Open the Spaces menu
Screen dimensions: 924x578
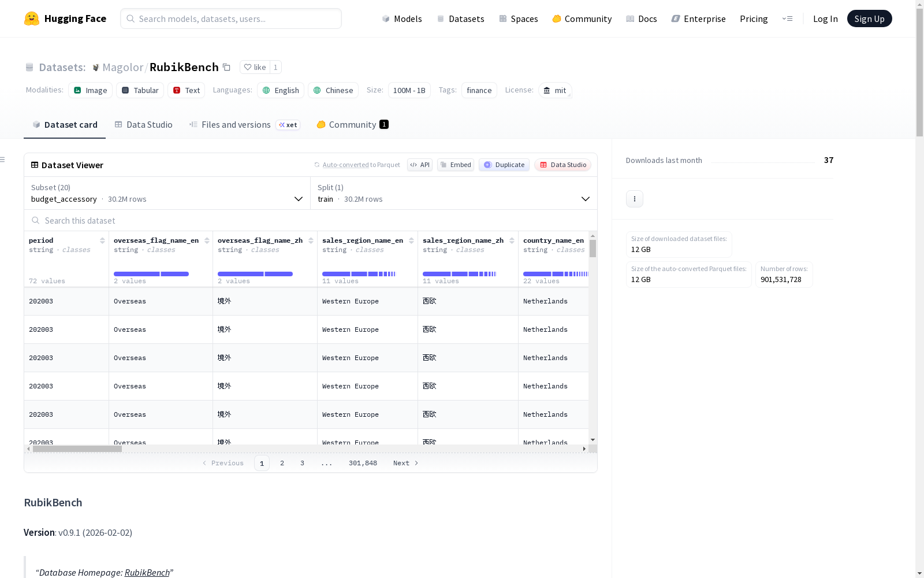point(519,18)
